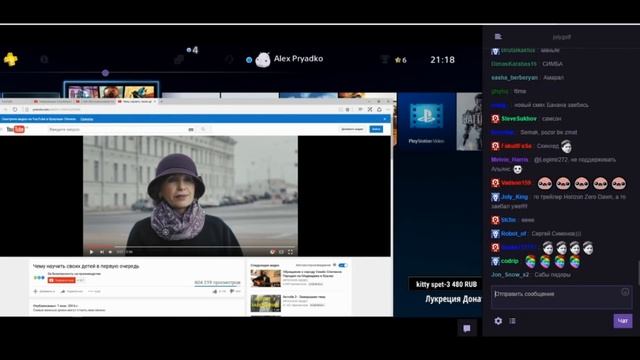Click the browser address bar

click(x=180, y=109)
